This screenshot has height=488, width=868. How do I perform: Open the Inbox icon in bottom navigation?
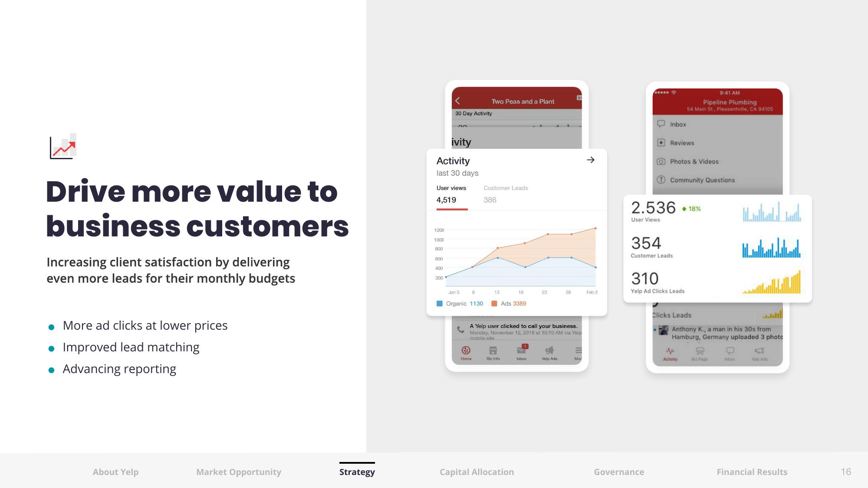pos(519,352)
